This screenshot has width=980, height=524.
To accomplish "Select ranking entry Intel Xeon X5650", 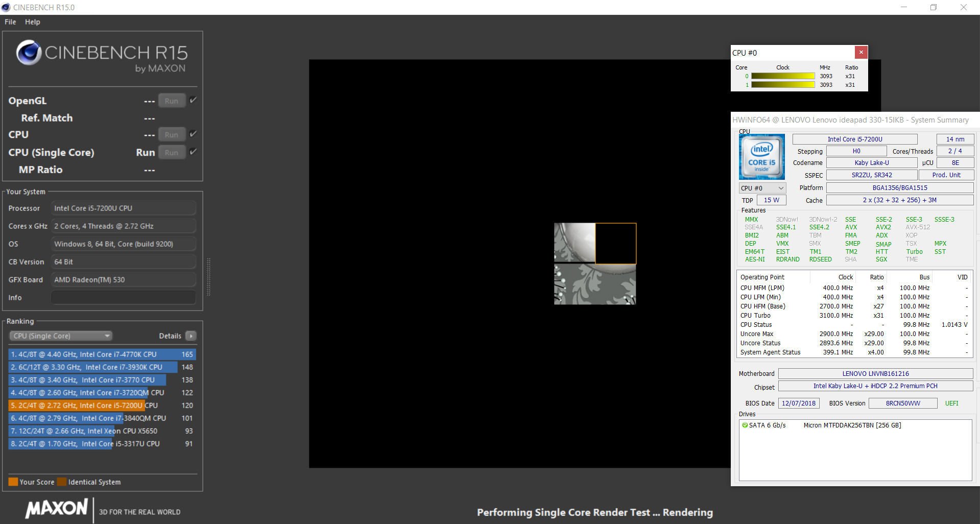I will (x=102, y=431).
